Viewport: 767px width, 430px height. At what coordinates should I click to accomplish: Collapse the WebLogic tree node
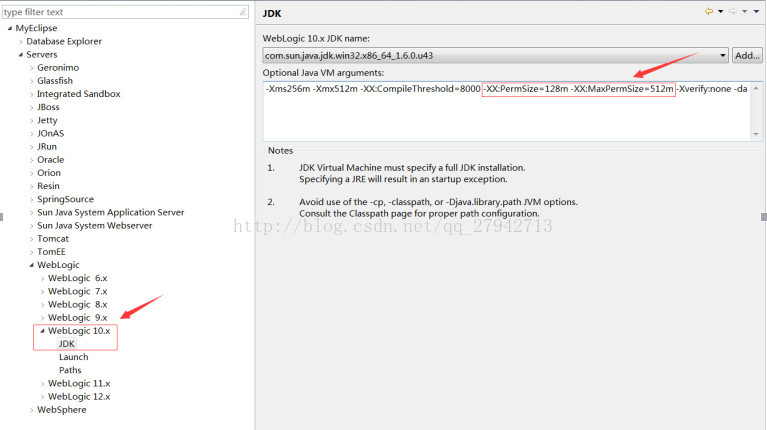coord(31,265)
